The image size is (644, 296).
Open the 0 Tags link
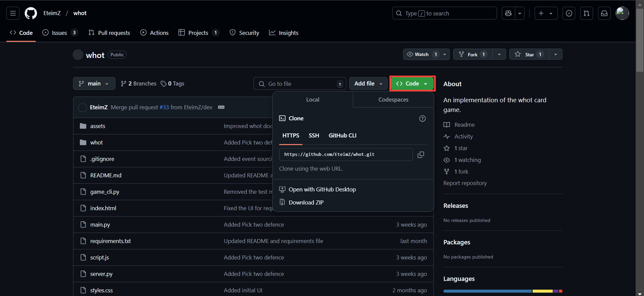tap(172, 83)
